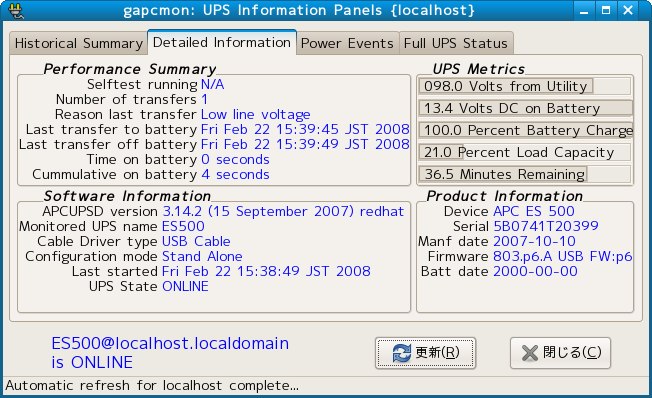This screenshot has height=398, width=652.
Task: Click the gapcmon plug icon in title bar
Action: click(x=16, y=10)
